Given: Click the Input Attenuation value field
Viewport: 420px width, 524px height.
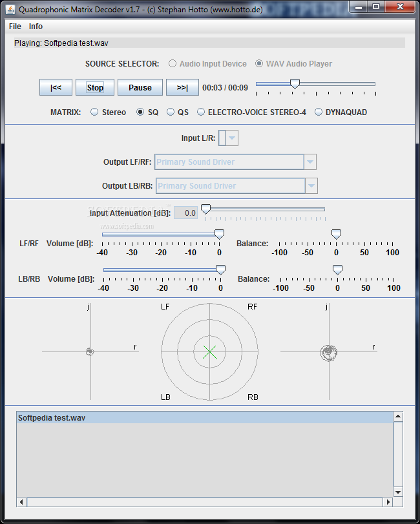Looking at the screenshot, I should pyautogui.click(x=186, y=213).
